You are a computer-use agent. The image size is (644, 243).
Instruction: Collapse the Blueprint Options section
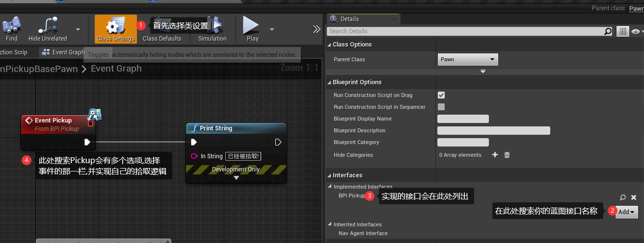(329, 82)
